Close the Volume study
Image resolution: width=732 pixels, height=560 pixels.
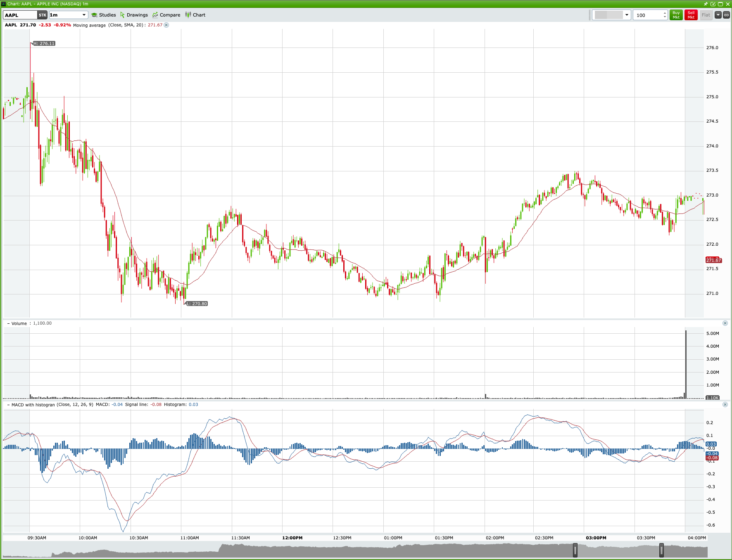pyautogui.click(x=725, y=323)
